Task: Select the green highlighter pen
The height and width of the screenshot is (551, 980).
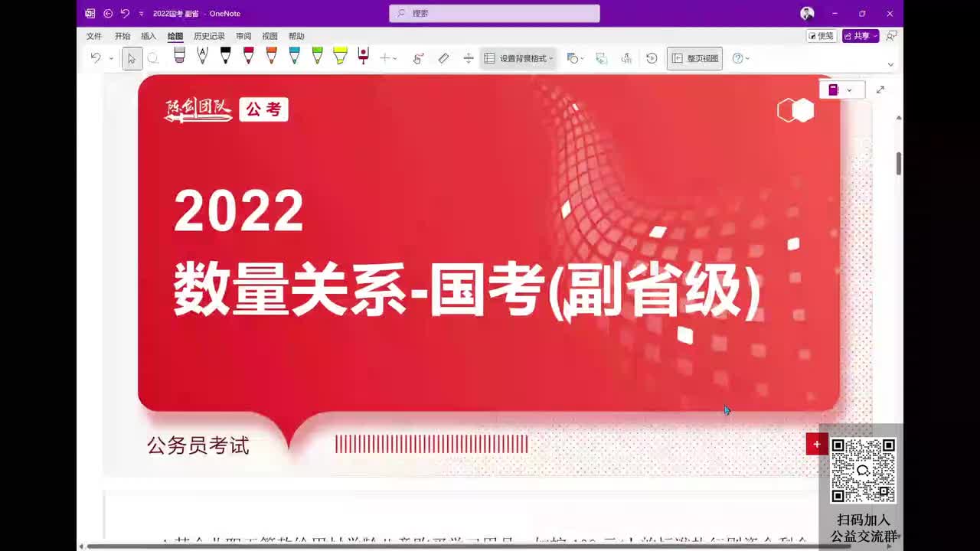Action: [x=317, y=55]
